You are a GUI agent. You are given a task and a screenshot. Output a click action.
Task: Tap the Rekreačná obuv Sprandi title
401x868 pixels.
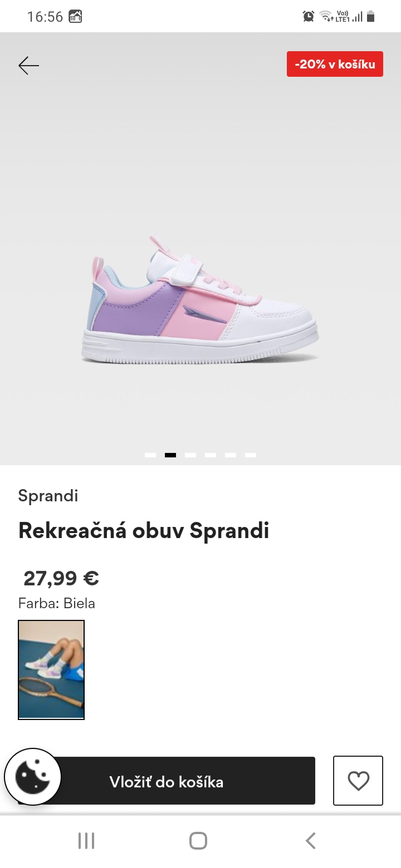coord(144,531)
